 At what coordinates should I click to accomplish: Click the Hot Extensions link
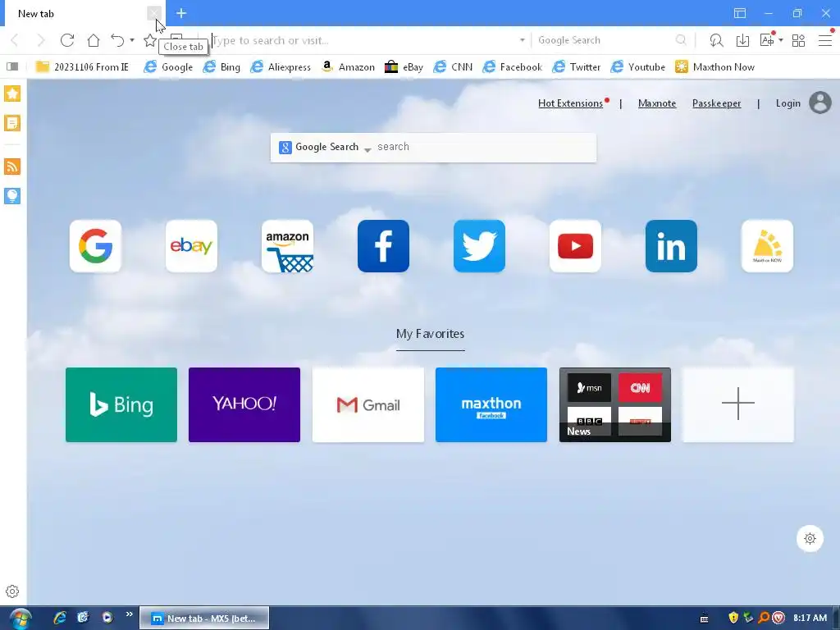571,103
